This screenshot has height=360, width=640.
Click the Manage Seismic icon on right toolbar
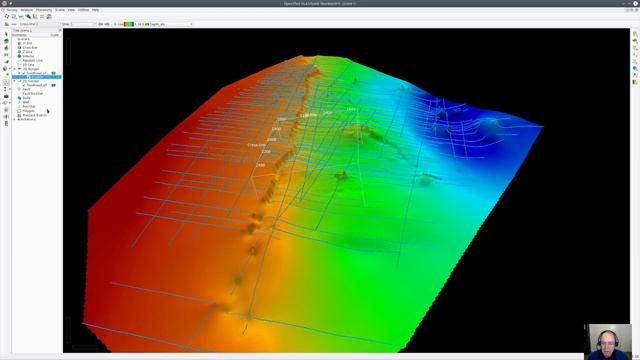click(635, 34)
